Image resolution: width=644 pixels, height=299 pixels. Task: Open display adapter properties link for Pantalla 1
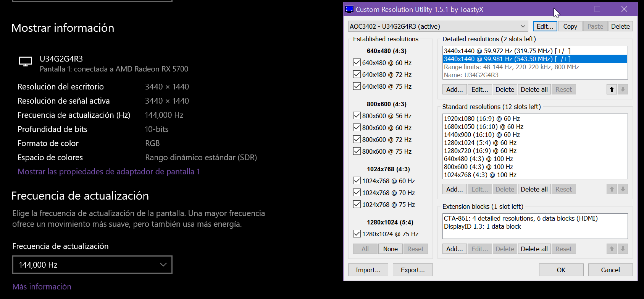109,172
